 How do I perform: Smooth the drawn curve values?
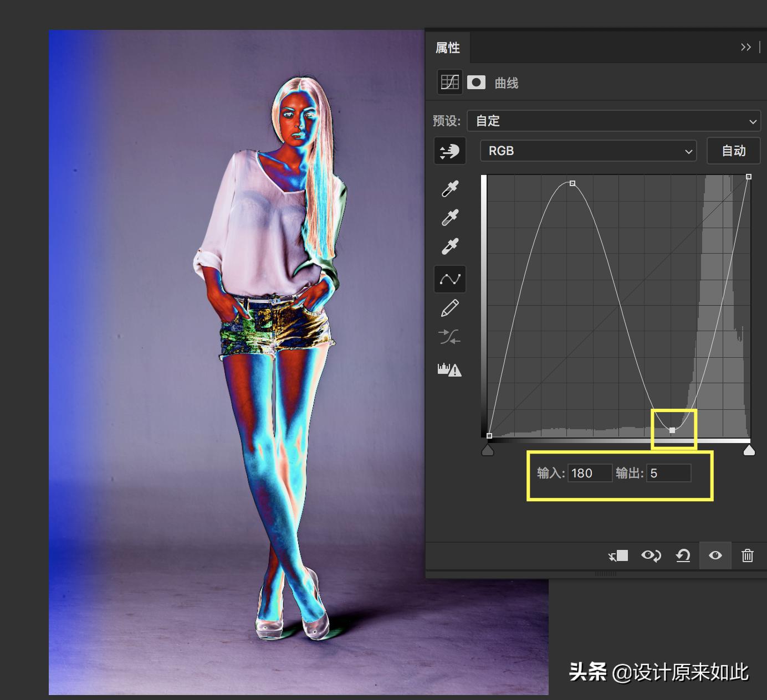449,337
